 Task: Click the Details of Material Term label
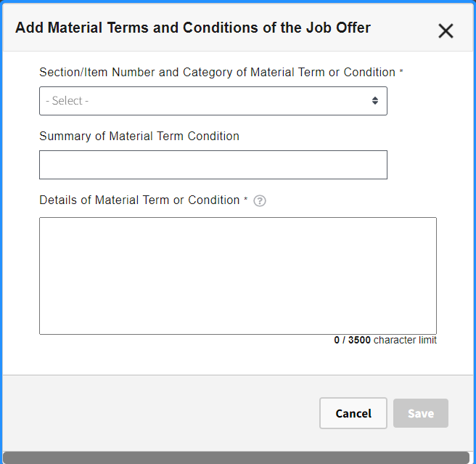[x=139, y=200]
